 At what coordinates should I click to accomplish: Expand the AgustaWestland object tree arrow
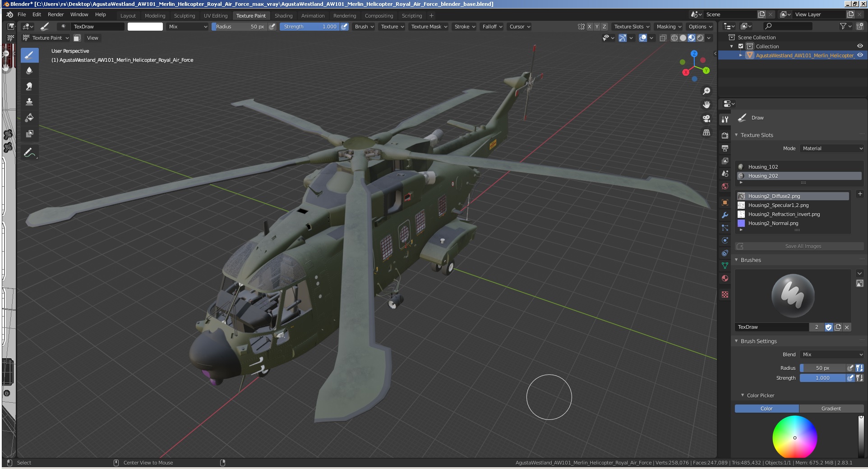coord(740,55)
